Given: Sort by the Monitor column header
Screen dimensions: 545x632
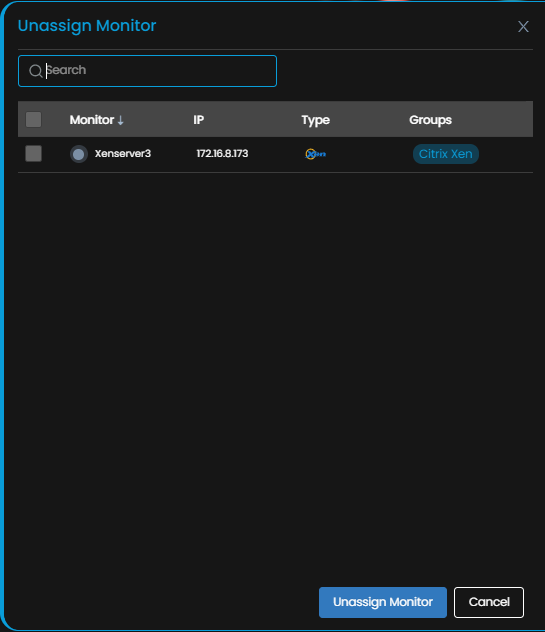Looking at the screenshot, I should click(x=92, y=120).
